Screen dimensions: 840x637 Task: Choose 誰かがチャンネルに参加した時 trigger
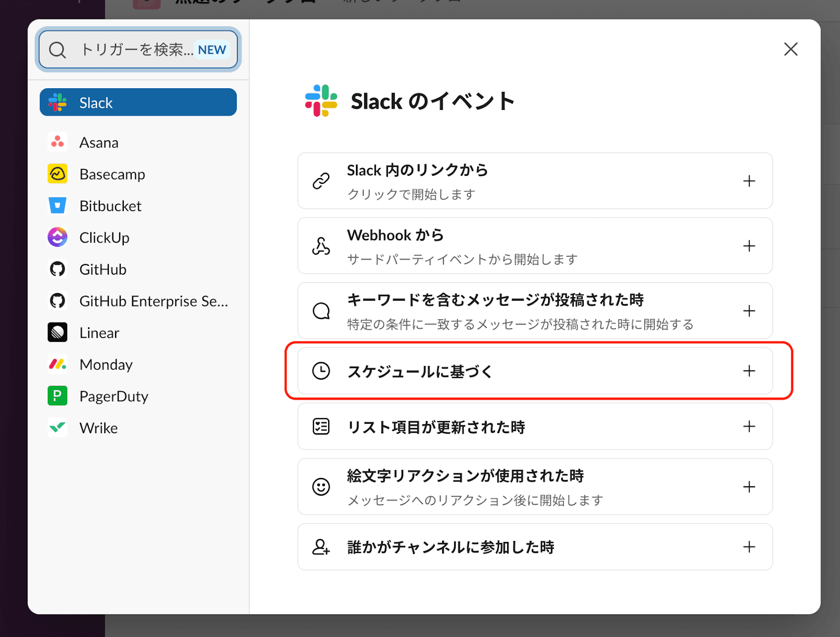[535, 547]
